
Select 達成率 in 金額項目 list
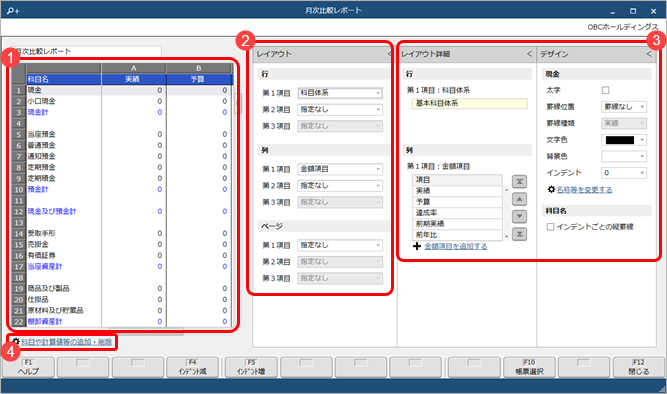457,213
